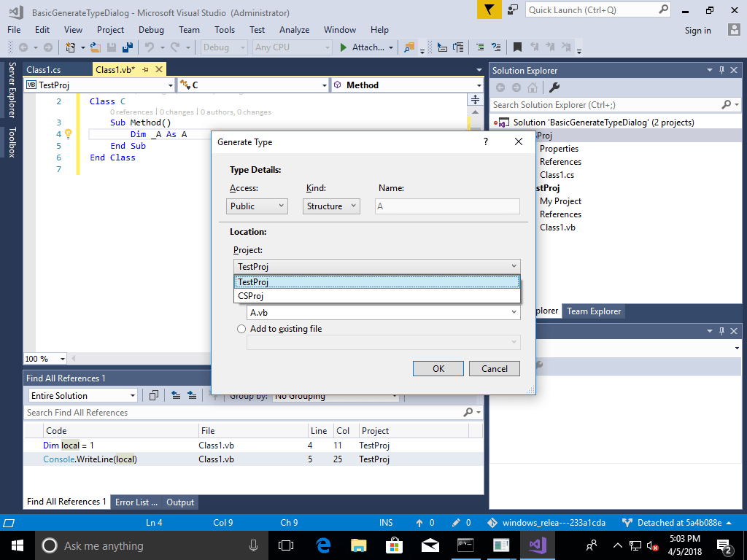
Task: Open the Analyze menu
Action: point(295,29)
